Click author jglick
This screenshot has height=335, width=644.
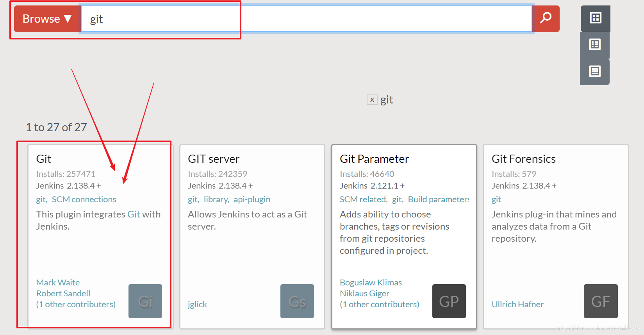click(x=197, y=305)
